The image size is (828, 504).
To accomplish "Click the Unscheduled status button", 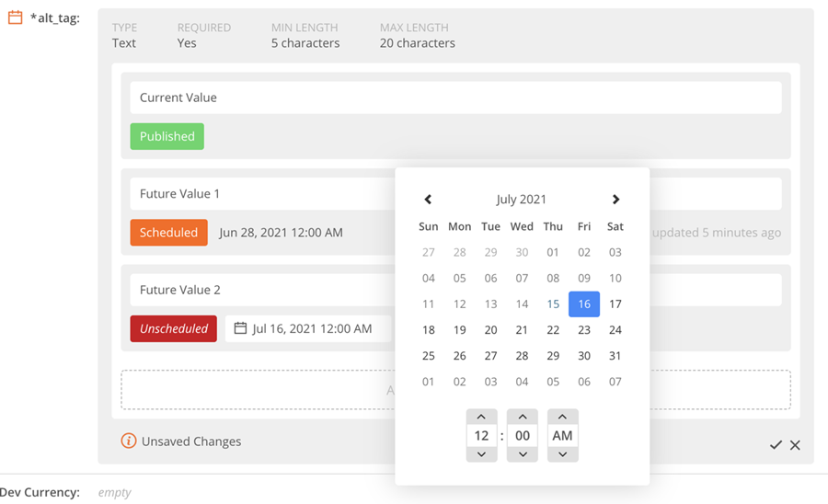I will click(x=174, y=328).
